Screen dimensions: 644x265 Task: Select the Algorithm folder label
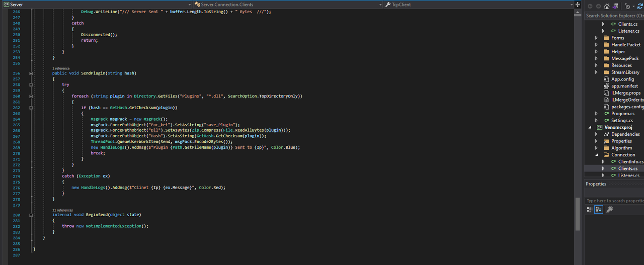tap(622, 148)
